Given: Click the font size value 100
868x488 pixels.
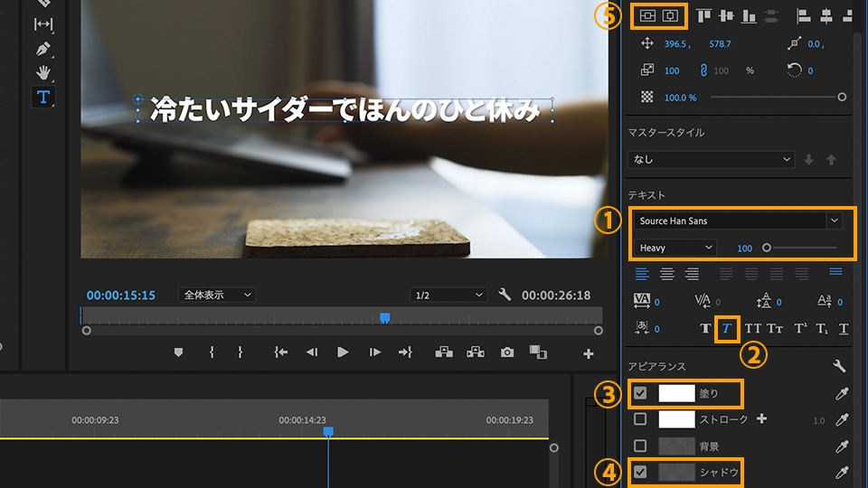Looking at the screenshot, I should [744, 249].
